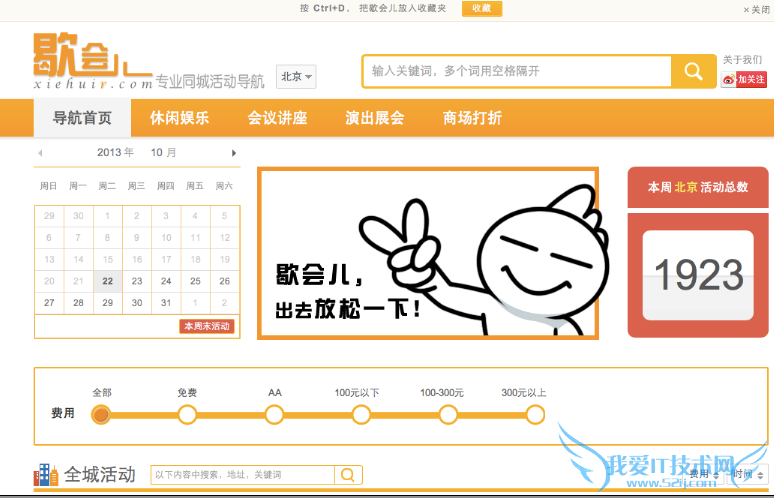
Task: Select October 24 in the calendar
Action: click(166, 281)
